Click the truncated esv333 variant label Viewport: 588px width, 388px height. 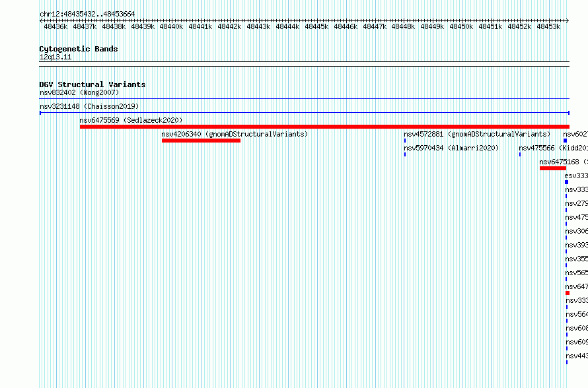point(576,176)
